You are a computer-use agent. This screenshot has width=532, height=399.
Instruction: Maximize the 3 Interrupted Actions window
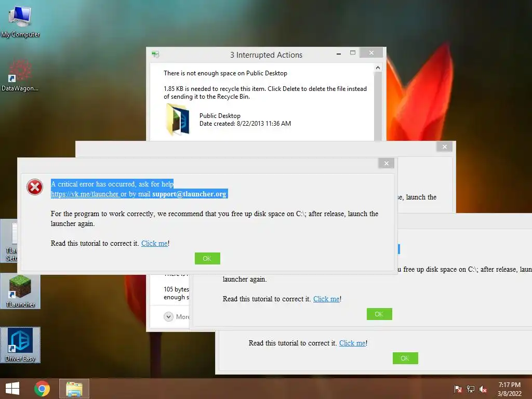[353, 52]
